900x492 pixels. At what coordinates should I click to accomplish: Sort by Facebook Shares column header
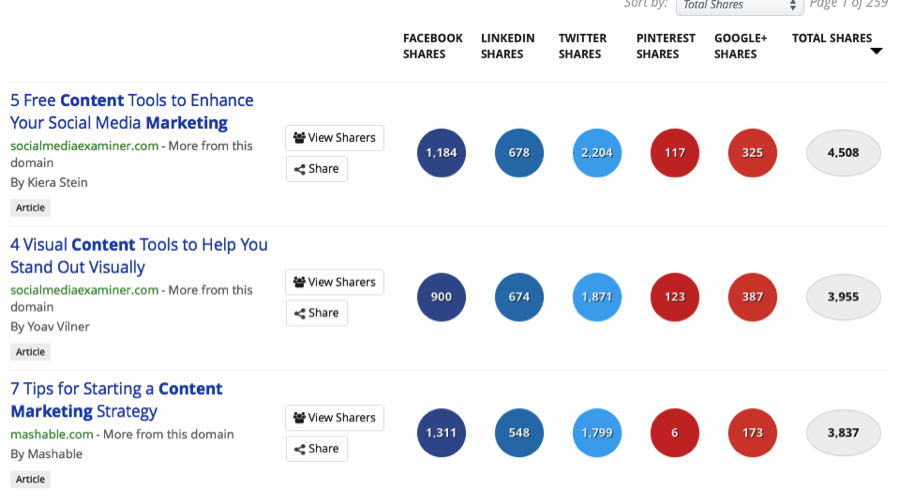pyautogui.click(x=432, y=46)
